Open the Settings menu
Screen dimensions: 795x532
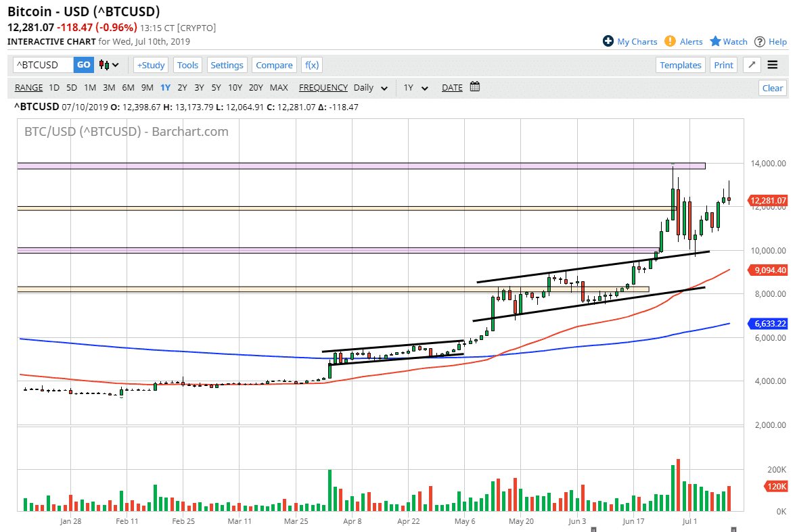(227, 65)
